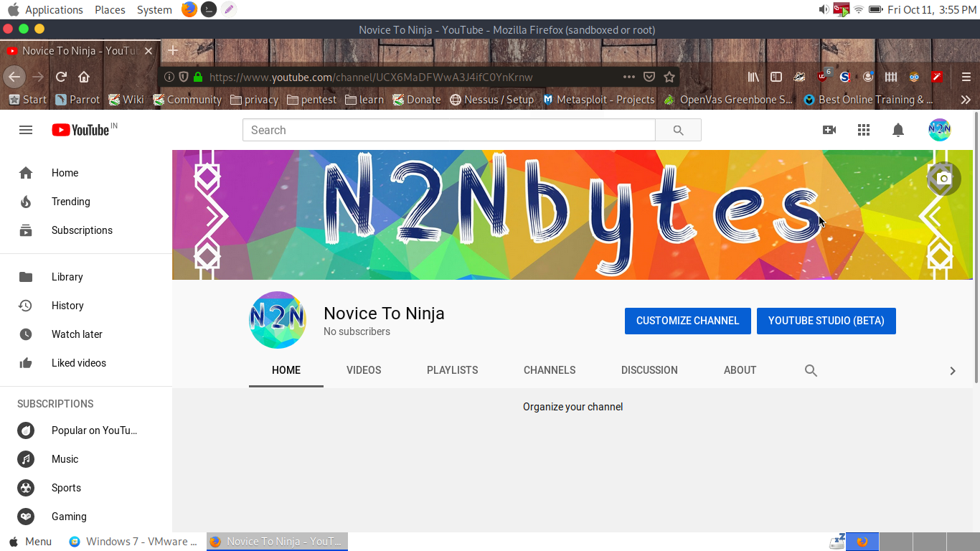Click CUSTOMIZE CHANNEL button
This screenshot has height=551, width=980.
[687, 321]
